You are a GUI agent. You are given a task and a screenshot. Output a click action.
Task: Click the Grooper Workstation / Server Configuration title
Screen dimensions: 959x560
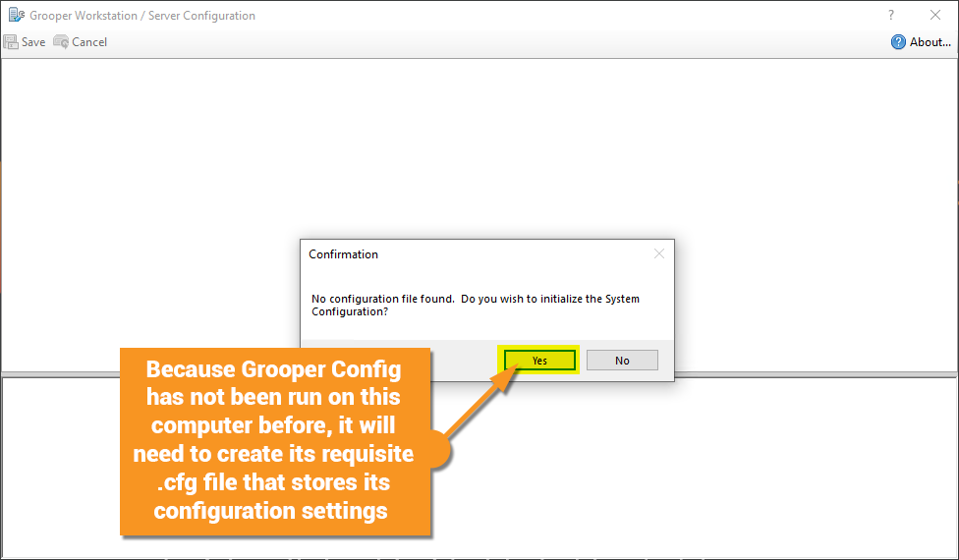pyautogui.click(x=142, y=16)
